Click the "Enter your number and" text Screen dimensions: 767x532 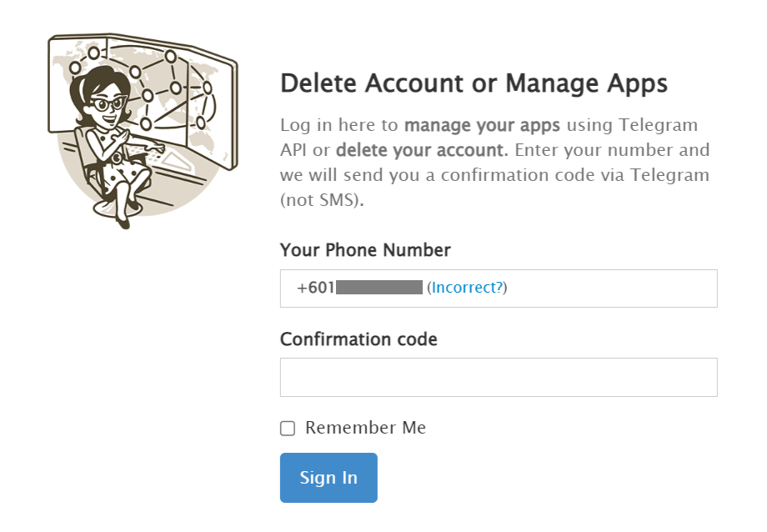click(x=611, y=151)
